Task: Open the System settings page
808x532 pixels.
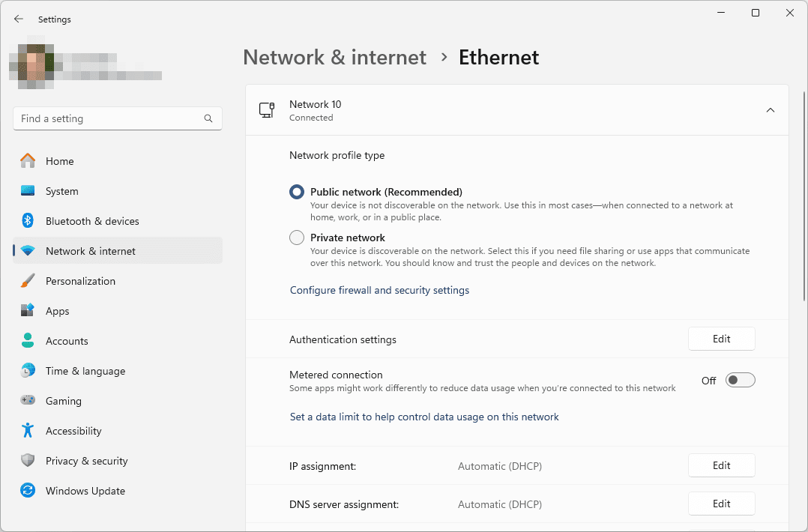Action: pyautogui.click(x=61, y=191)
